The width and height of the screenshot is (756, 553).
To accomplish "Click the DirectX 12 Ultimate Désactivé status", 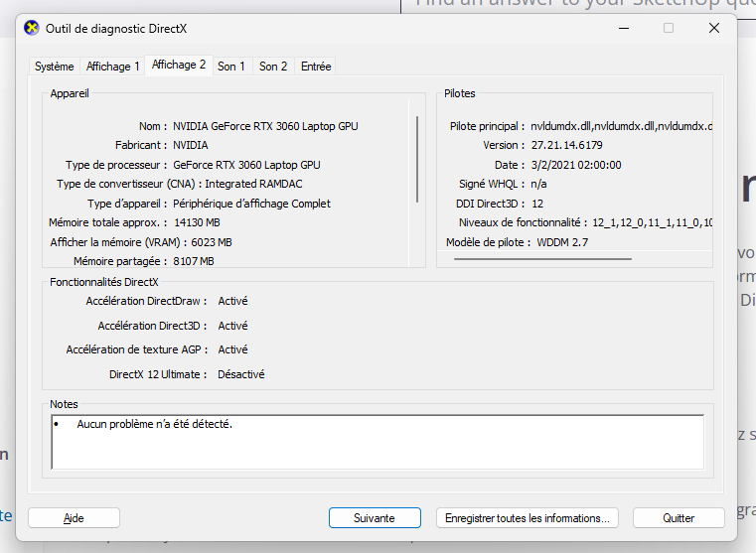I will 241,374.
